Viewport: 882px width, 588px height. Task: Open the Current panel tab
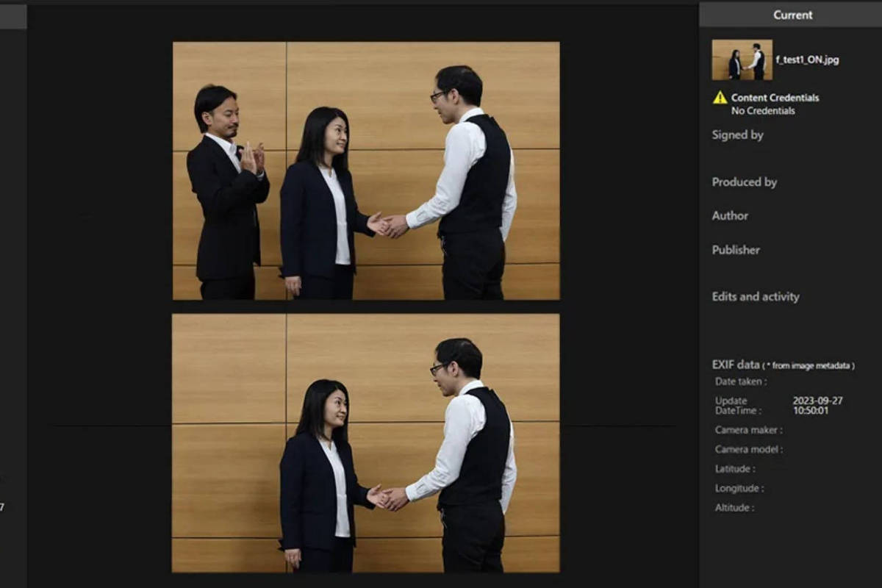[x=792, y=15]
